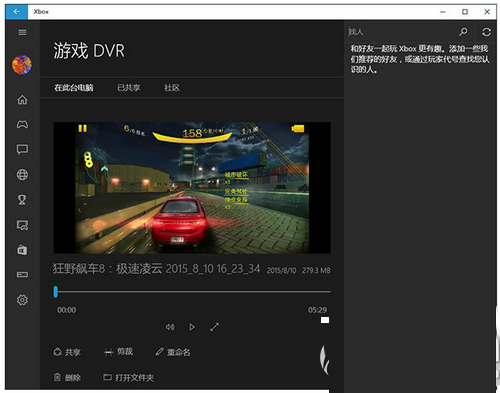Refresh the friends list
The image size is (500, 393).
pos(486,32)
